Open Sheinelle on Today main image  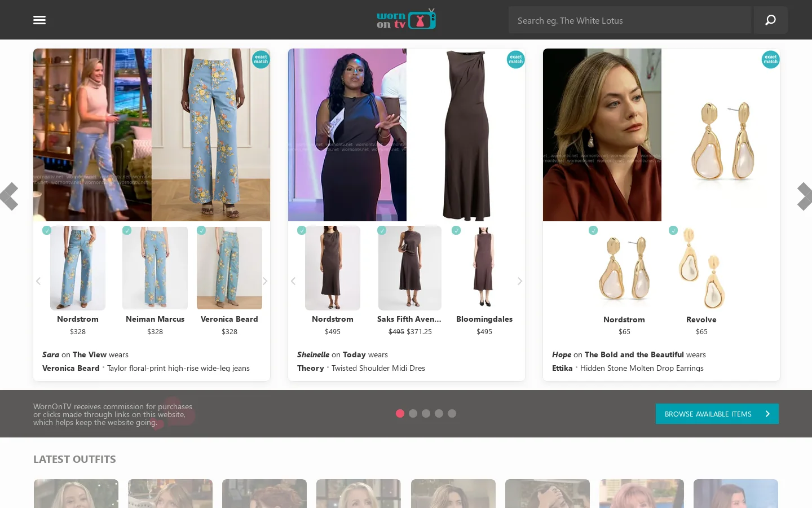coord(347,135)
